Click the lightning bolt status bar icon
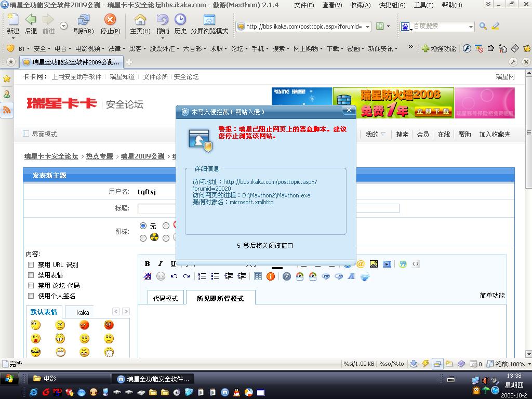 [425, 364]
